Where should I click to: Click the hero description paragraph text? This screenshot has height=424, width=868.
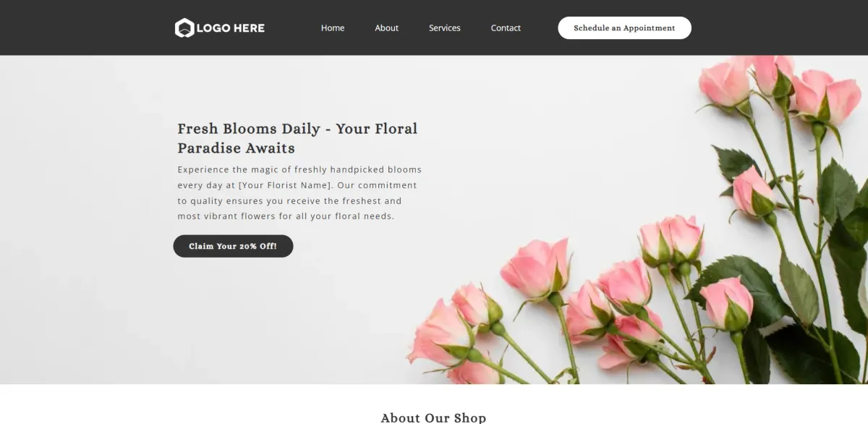tap(299, 192)
